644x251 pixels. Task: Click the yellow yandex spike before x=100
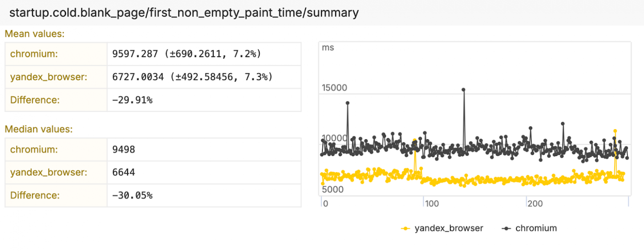pos(414,141)
